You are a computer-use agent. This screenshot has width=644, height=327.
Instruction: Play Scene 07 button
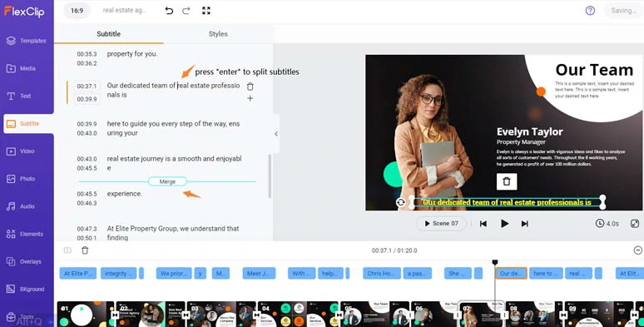pos(442,224)
